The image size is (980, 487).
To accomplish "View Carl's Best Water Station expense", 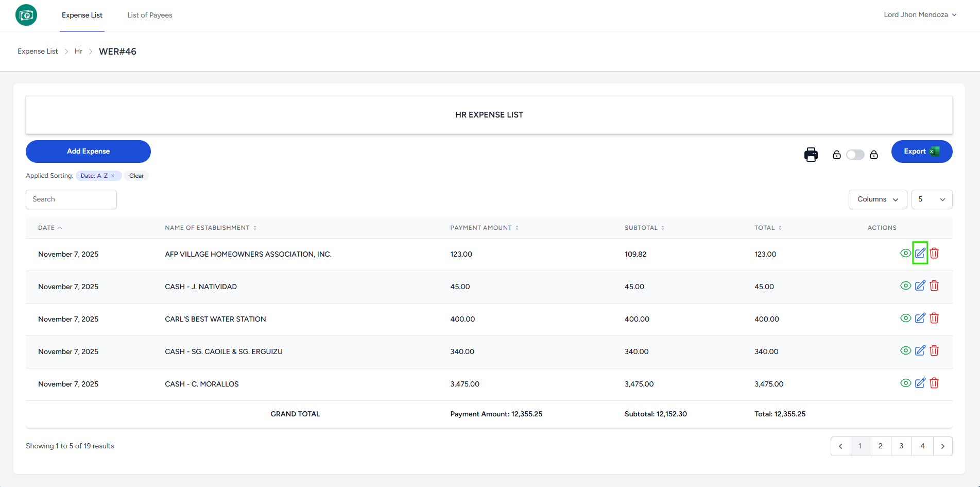I will (906, 318).
